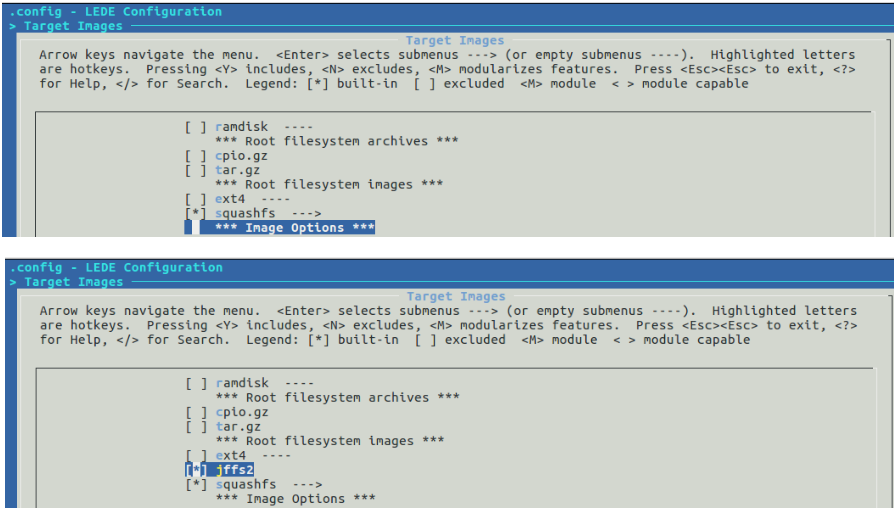Toggle the ext4 checkbox in the top panel
This screenshot has width=894, height=508.
point(196,200)
